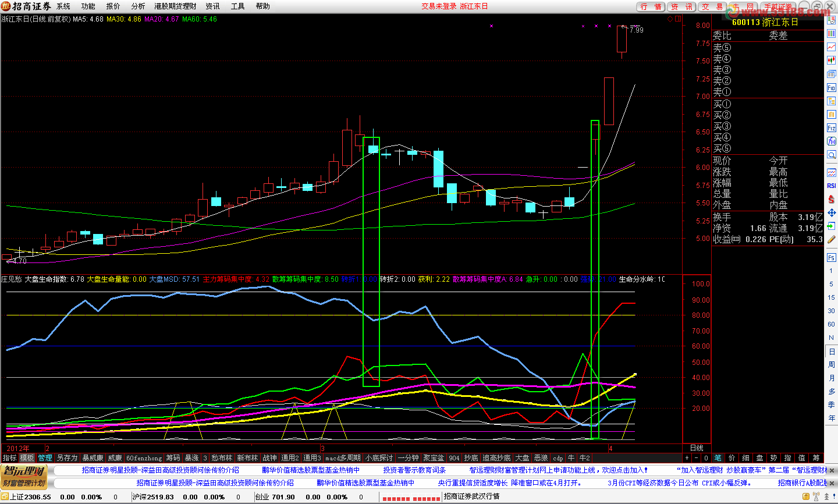
Task: Open the 系统 menu
Action: [x=63, y=6]
